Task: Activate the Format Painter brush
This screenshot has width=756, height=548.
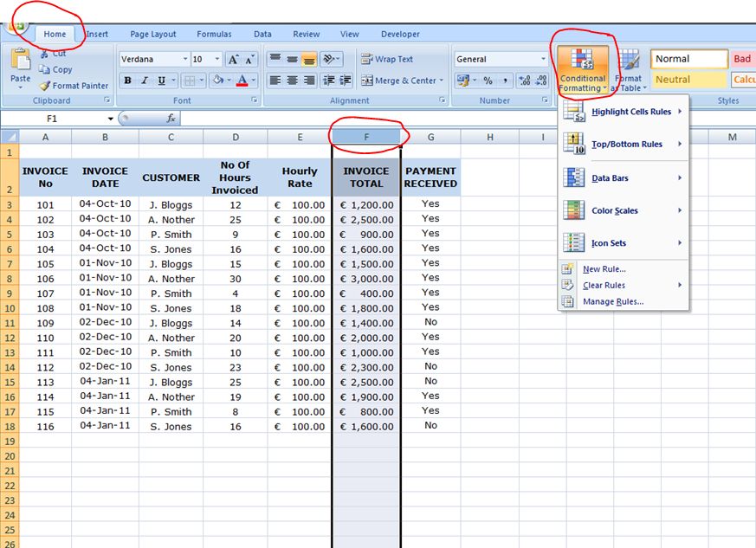Action: click(45, 86)
